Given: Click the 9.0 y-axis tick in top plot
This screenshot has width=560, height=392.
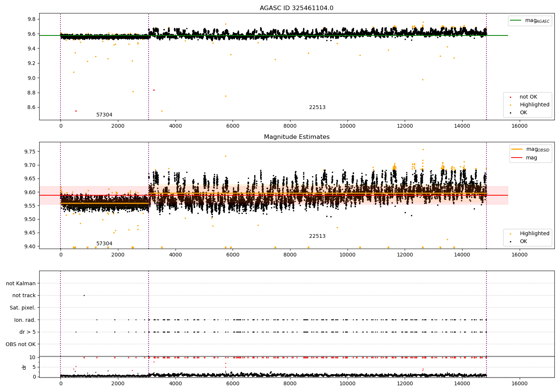Looking at the screenshot, I should pyautogui.click(x=31, y=78).
